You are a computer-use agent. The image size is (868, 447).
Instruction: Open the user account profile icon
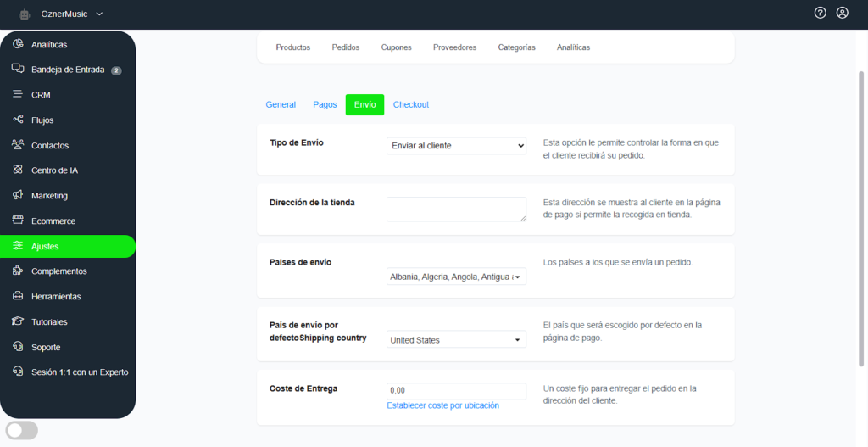842,13
